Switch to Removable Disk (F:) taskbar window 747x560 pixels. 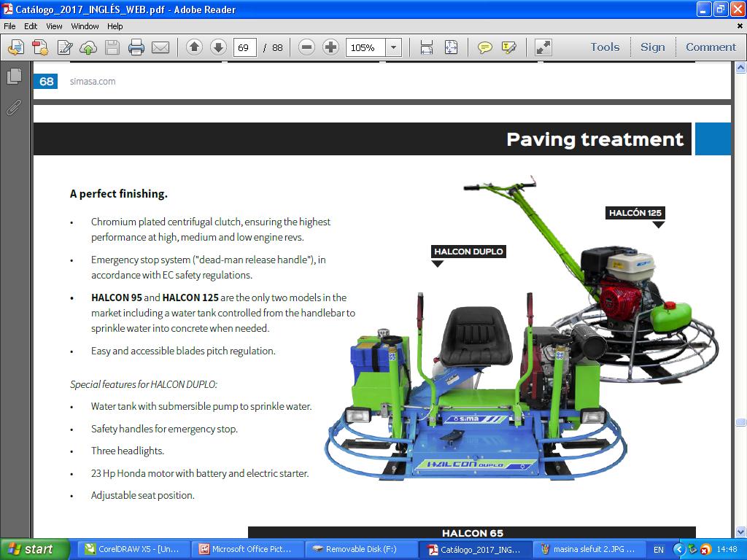(x=361, y=549)
